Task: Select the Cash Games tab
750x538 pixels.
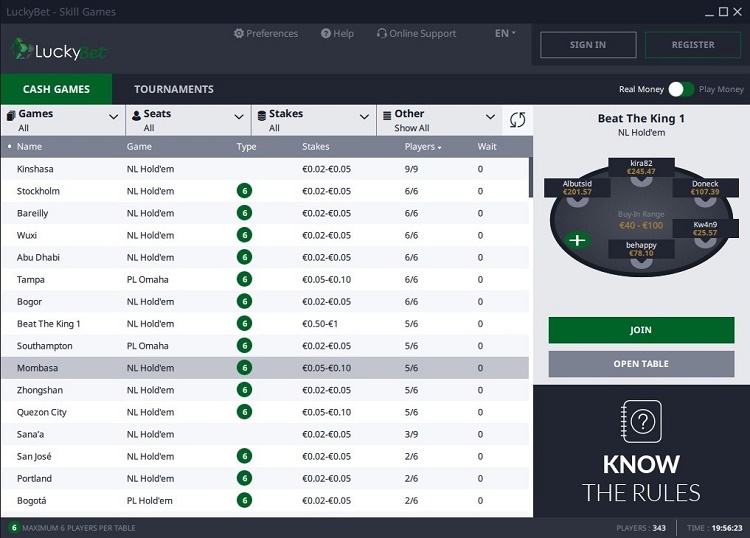Action: tap(56, 89)
